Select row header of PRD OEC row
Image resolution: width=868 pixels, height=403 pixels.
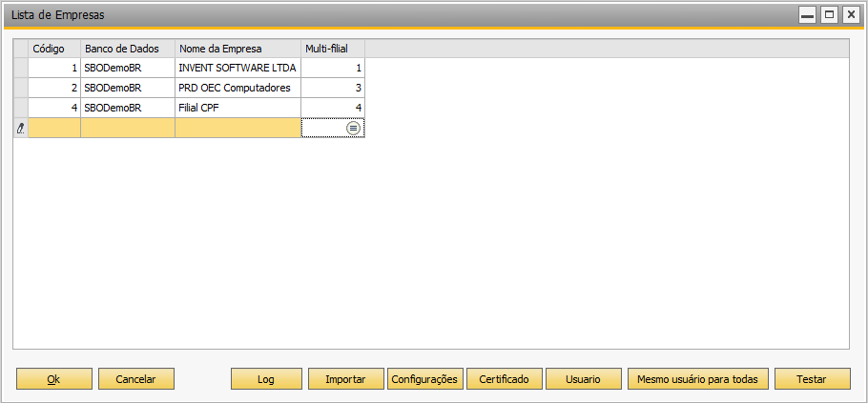[x=20, y=88]
